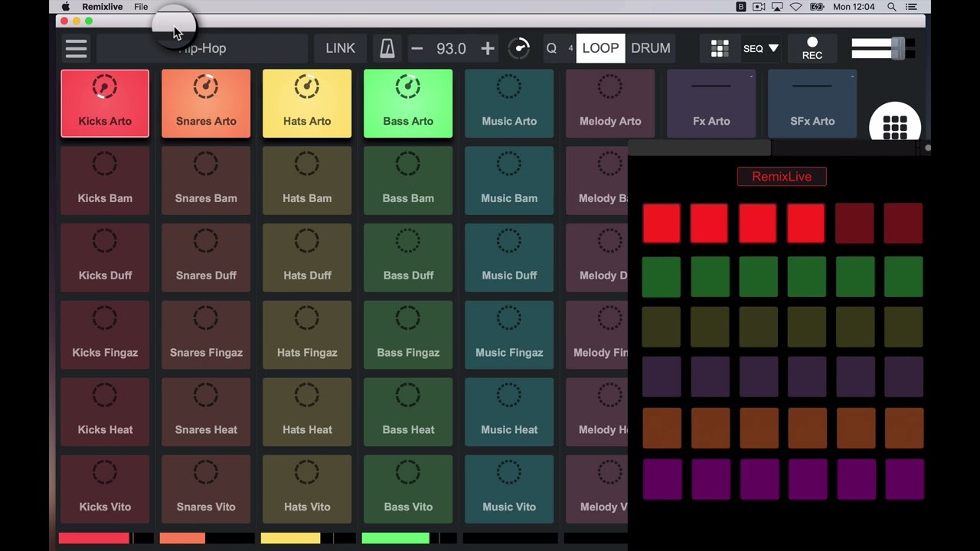Open the hamburger main menu
The image size is (980, 551).
tap(76, 48)
